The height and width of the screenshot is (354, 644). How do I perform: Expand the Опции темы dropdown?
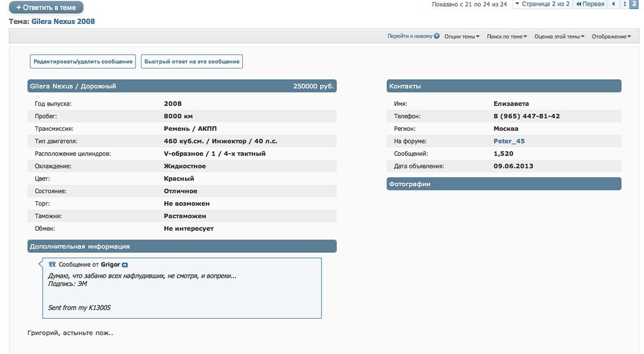[x=462, y=36]
